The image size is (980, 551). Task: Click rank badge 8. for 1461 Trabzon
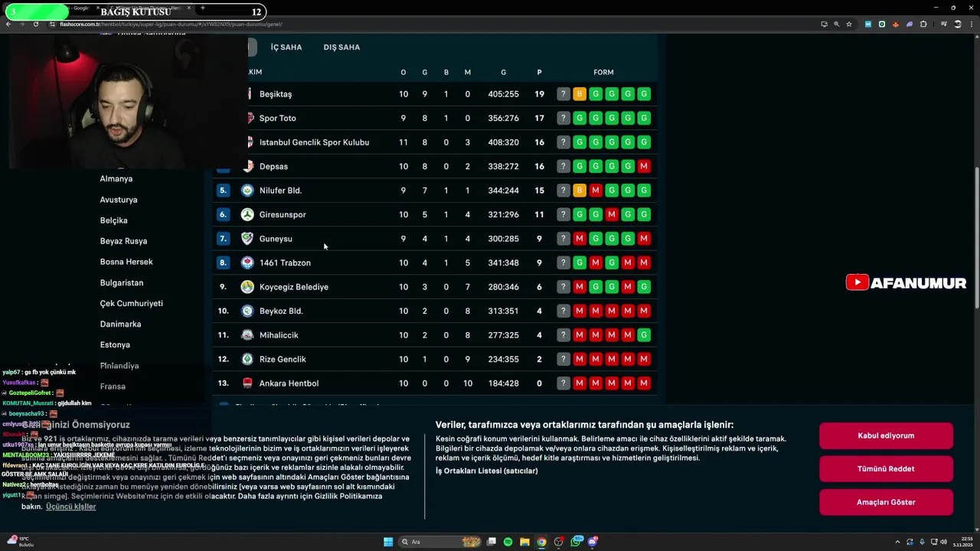223,262
